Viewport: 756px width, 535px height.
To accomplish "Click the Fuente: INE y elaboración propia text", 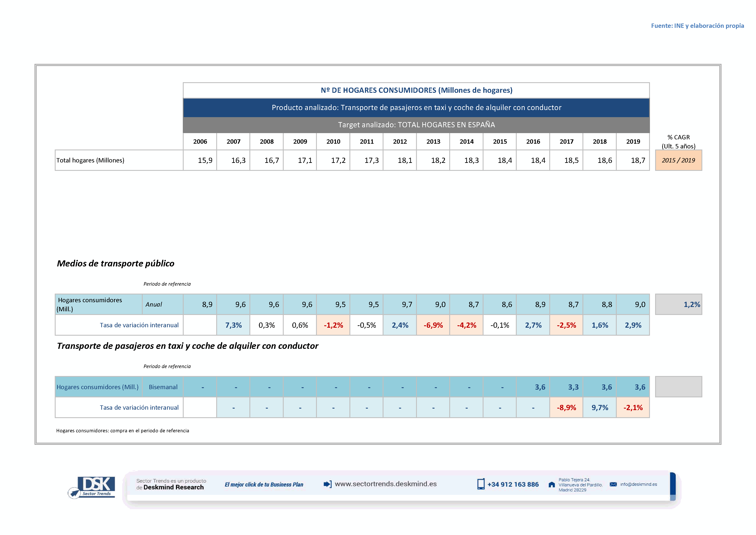I will coord(697,26).
